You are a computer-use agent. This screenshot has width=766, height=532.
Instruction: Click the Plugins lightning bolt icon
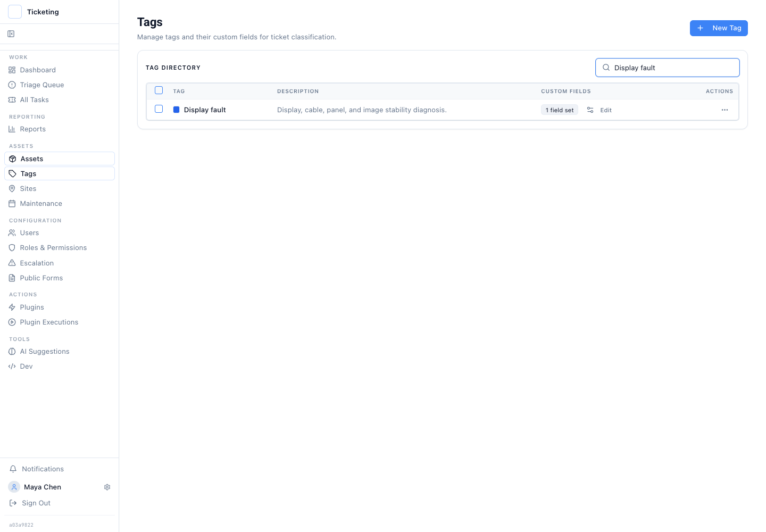[x=12, y=307]
